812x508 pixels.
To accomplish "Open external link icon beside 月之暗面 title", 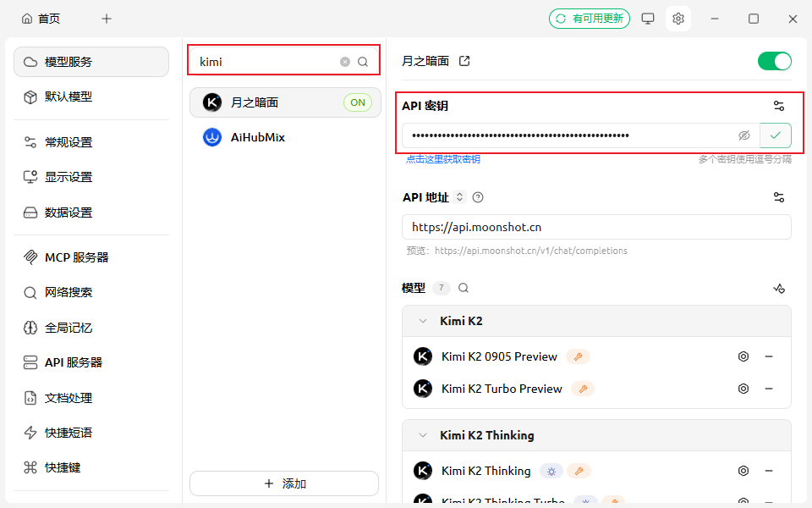I will [464, 61].
